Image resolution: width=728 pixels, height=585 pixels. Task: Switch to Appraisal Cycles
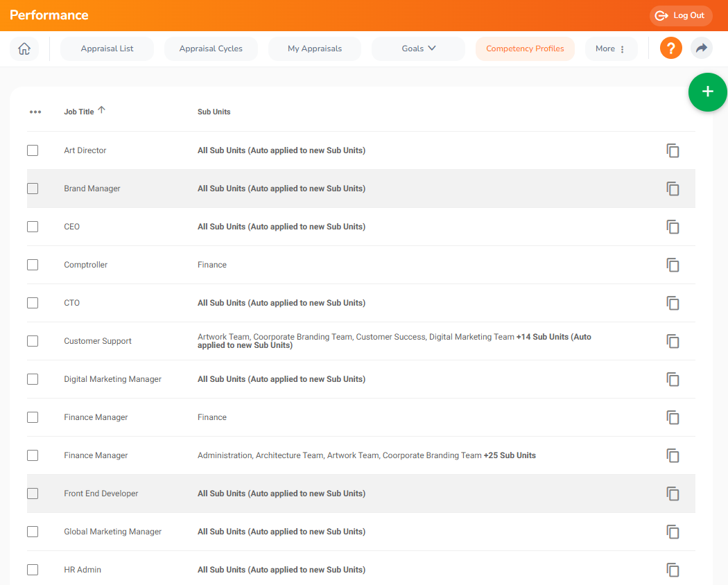point(211,49)
